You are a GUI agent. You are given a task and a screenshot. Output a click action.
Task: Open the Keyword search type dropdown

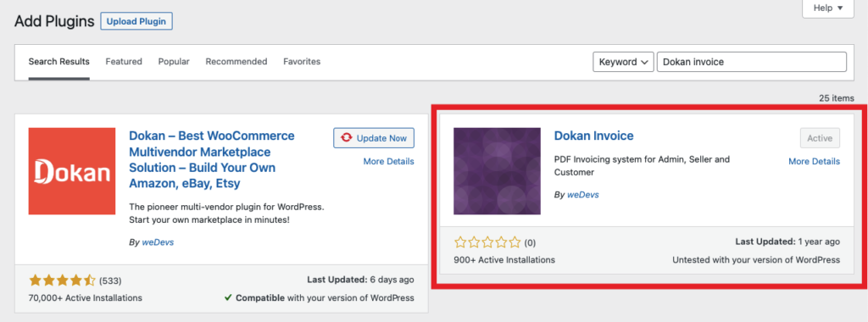click(623, 62)
